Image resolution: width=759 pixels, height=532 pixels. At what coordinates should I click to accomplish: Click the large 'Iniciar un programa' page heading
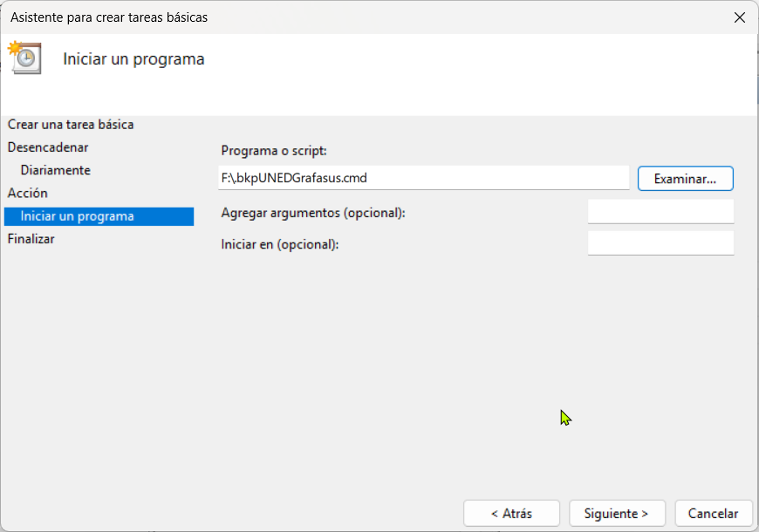133,59
